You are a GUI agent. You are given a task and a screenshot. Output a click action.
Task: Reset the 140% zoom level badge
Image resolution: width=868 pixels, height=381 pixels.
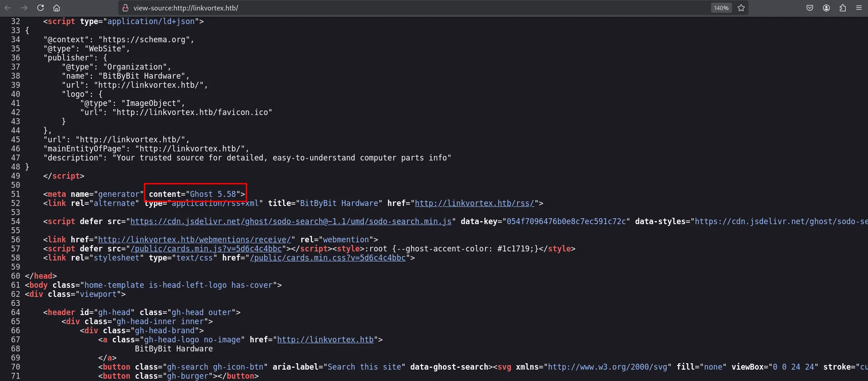(721, 8)
